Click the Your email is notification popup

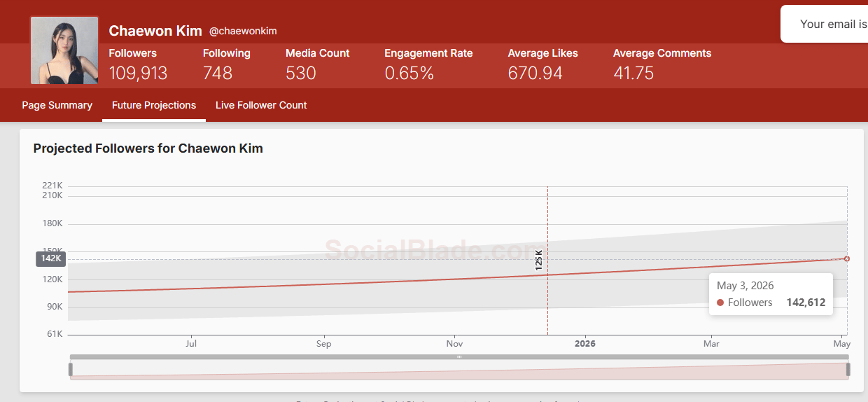(x=825, y=24)
